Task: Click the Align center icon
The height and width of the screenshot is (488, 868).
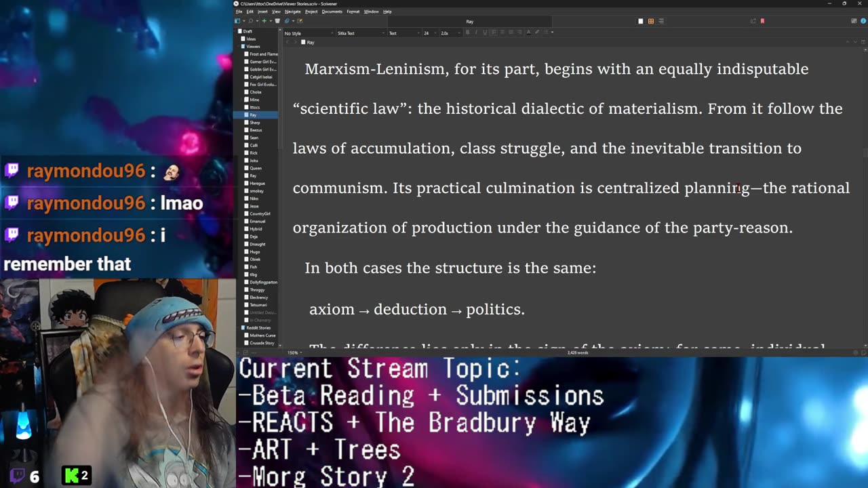Action: 502,32
